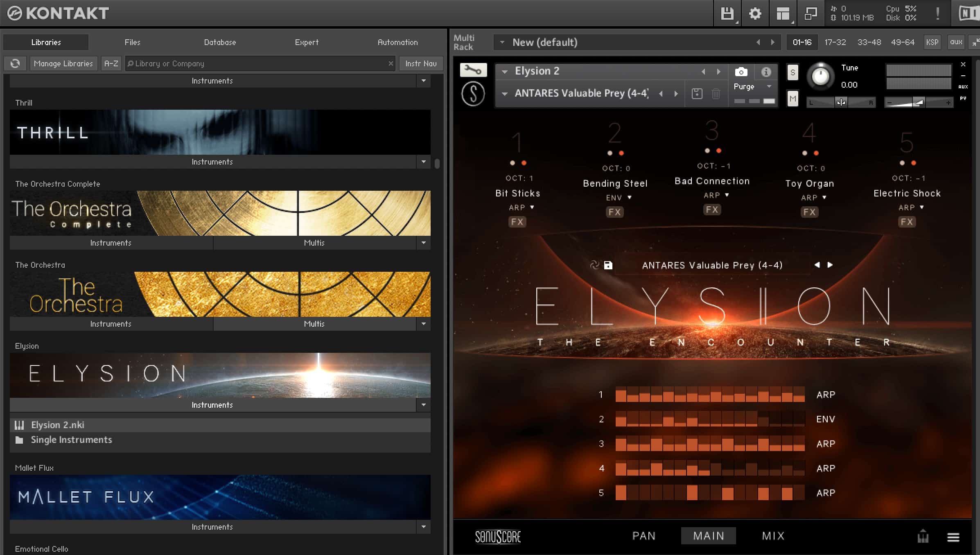
Task: Select previous Elysion theme arrow
Action: (817, 265)
